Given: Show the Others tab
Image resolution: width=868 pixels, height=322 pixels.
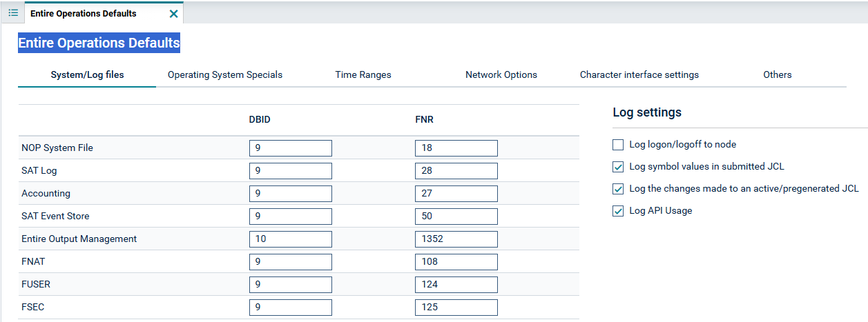Looking at the screenshot, I should (x=778, y=74).
